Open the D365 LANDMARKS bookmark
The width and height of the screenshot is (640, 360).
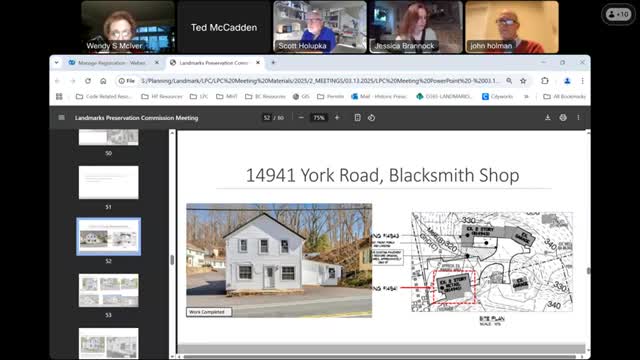coord(444,96)
